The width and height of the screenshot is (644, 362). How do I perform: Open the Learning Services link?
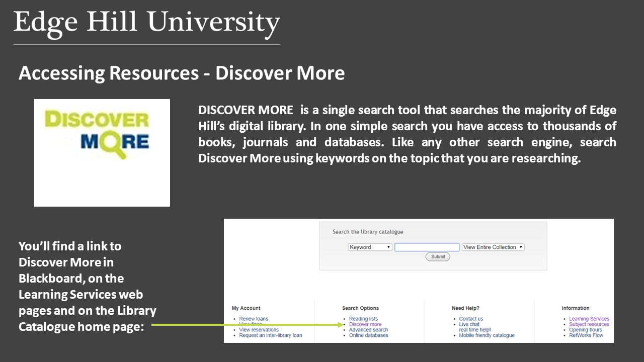click(589, 319)
